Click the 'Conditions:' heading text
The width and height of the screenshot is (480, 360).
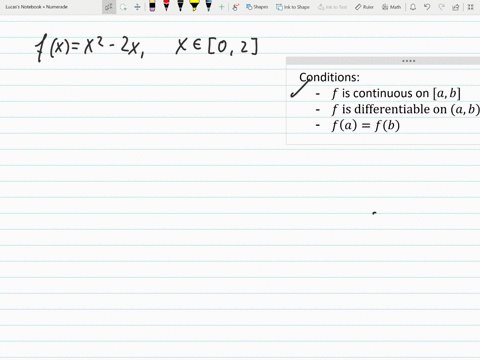click(x=329, y=77)
